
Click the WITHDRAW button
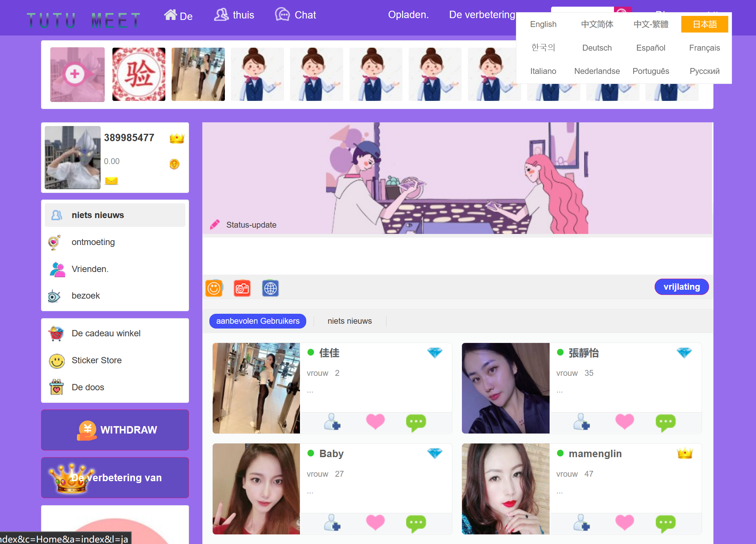click(x=115, y=430)
